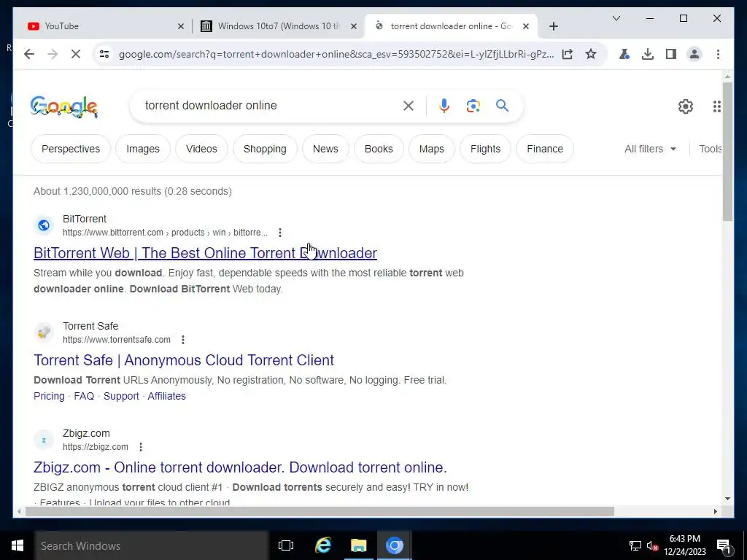The width and height of the screenshot is (747, 560).
Task: Close the Windows 10to7 tab
Action: click(354, 26)
